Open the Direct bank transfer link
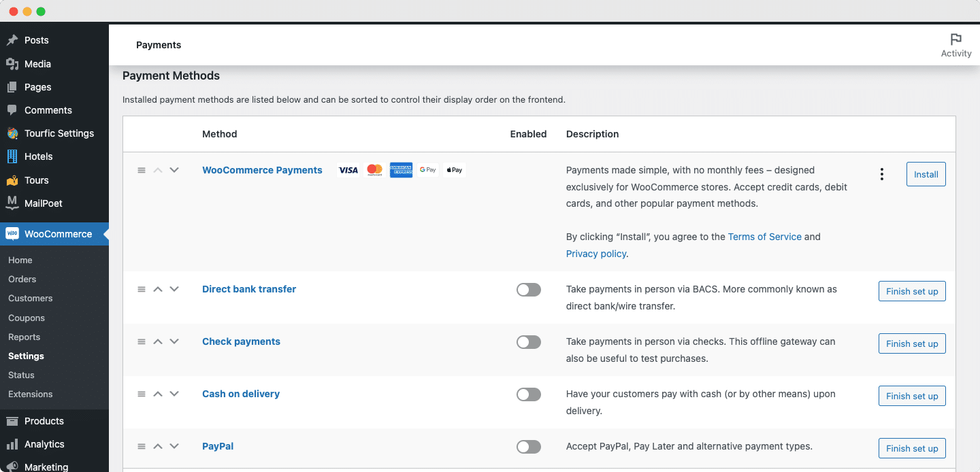This screenshot has width=980, height=472. coord(249,289)
